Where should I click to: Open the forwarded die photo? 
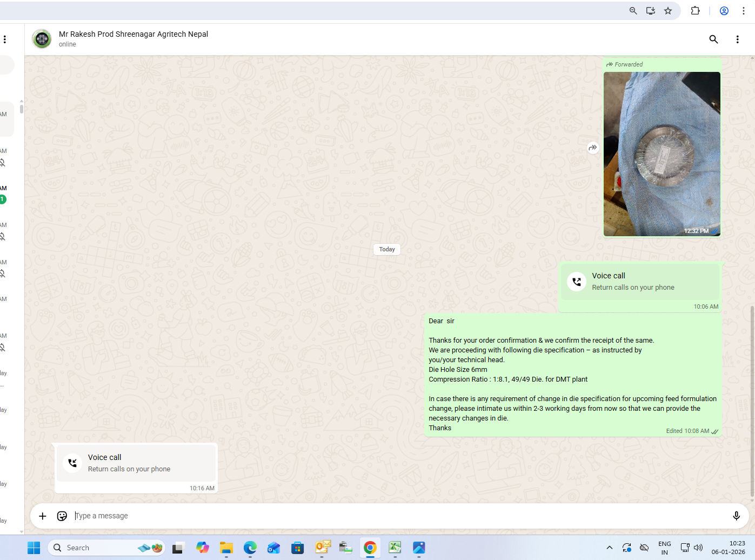click(662, 154)
